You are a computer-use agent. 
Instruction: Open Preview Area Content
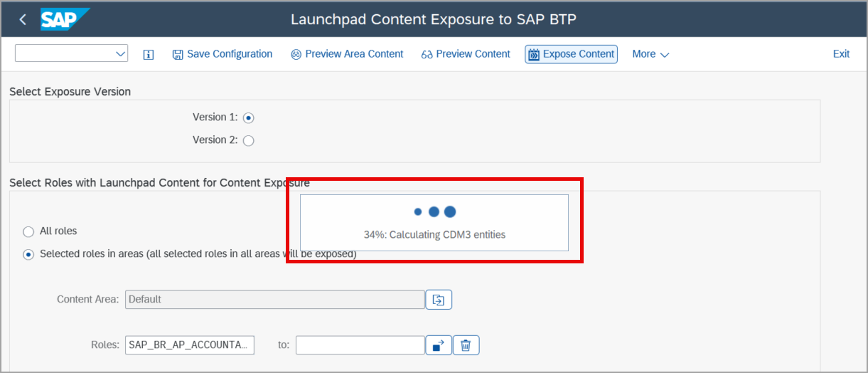347,54
